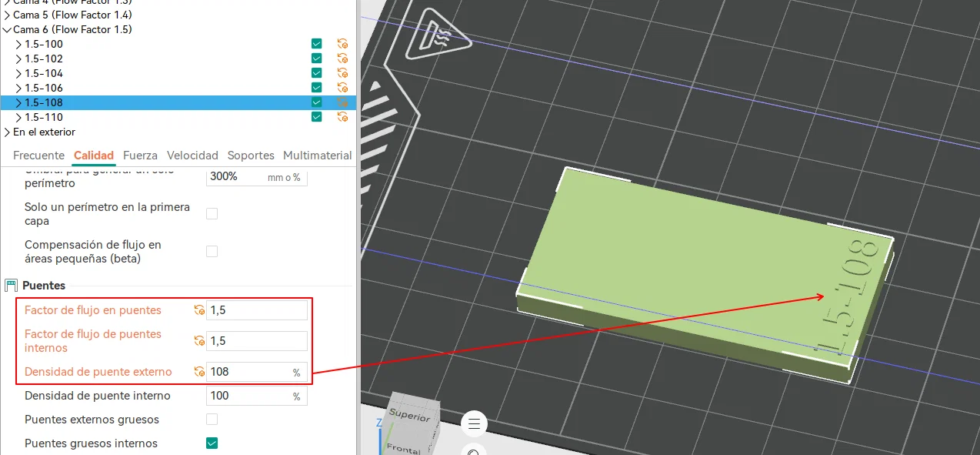Enable Puentes externos gruesos checkbox
The image size is (980, 455).
212,420
